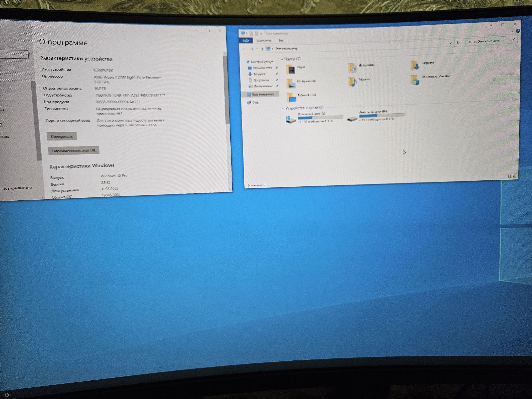Click the search magnifier in Explorer

(514, 40)
